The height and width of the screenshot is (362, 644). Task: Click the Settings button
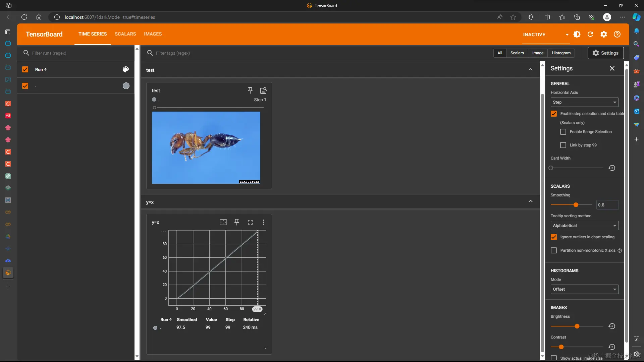pyautogui.click(x=605, y=53)
